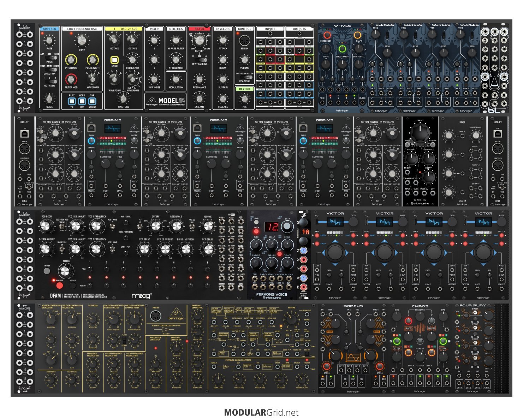Click the DFAM ADVANCE button
The image size is (523, 420).
[73, 286]
